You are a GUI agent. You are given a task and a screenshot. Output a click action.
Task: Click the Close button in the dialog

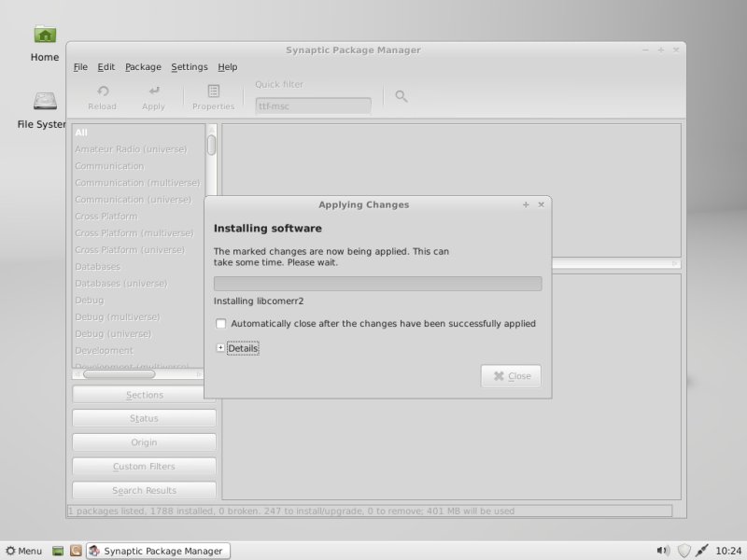coord(511,376)
